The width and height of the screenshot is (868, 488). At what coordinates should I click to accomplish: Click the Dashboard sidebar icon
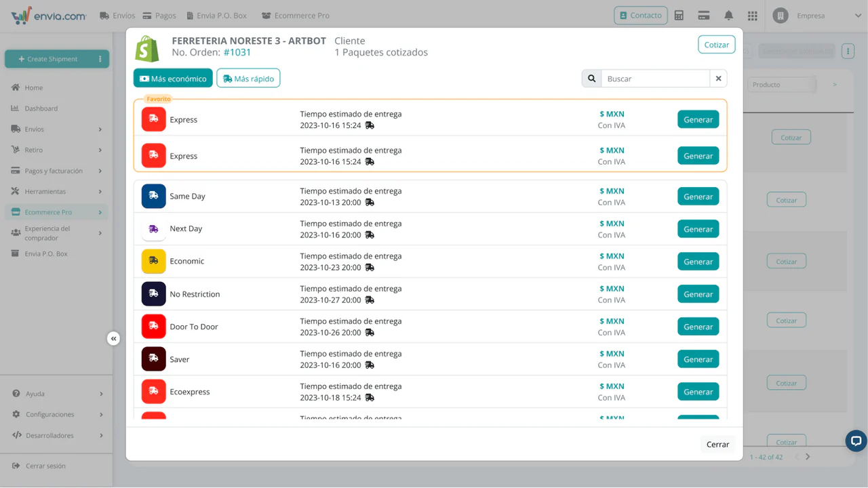point(15,108)
